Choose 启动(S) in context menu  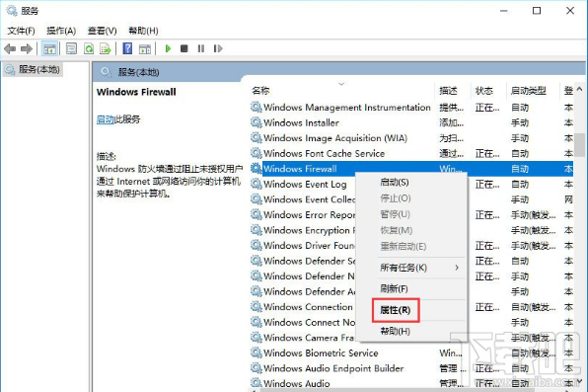pos(395,183)
